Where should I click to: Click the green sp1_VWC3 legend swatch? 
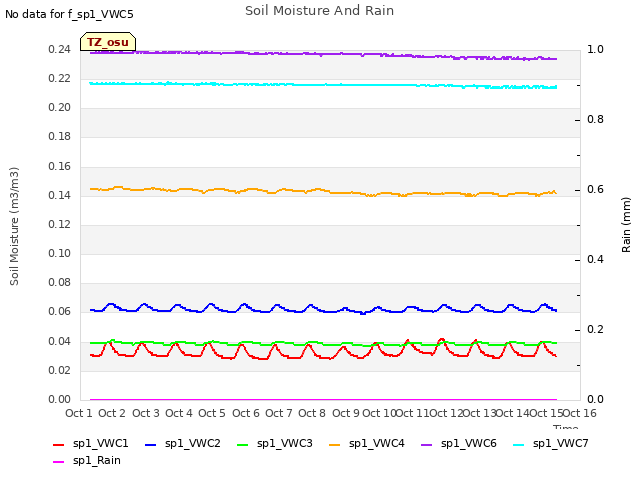[242, 444]
